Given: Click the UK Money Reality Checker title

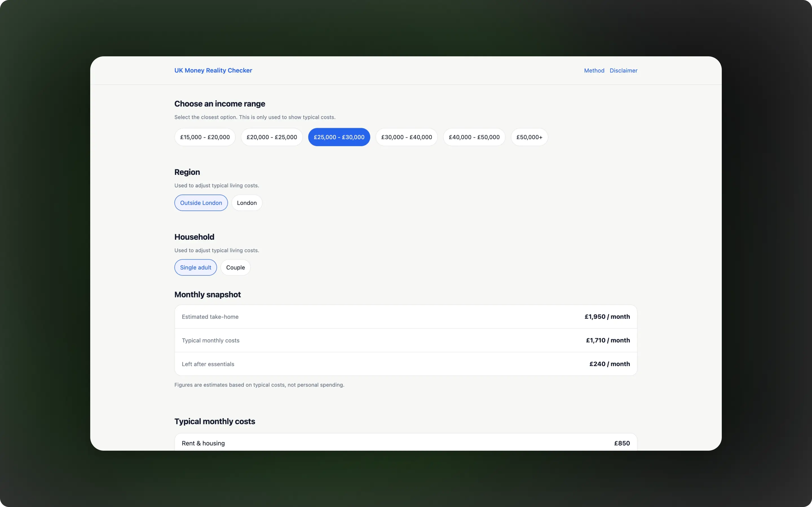Looking at the screenshot, I should [213, 70].
